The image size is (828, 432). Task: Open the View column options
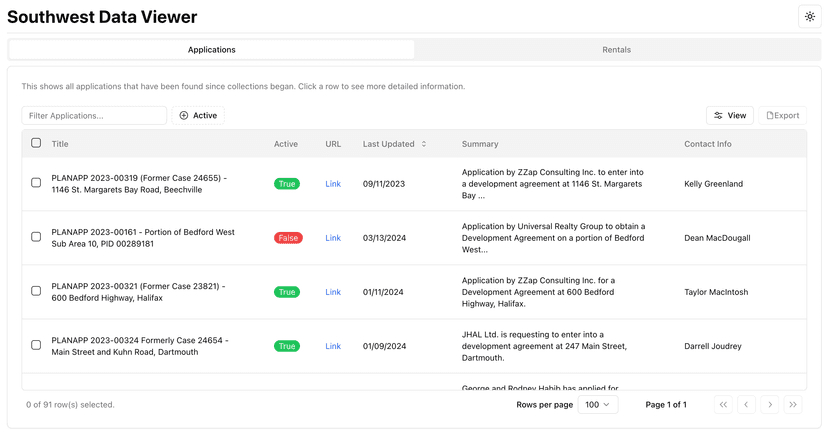[x=730, y=115]
